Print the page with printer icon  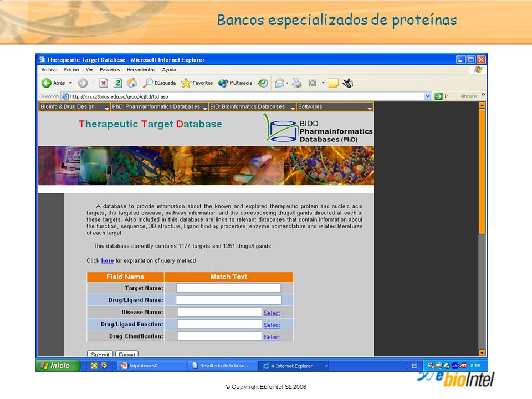[x=297, y=83]
